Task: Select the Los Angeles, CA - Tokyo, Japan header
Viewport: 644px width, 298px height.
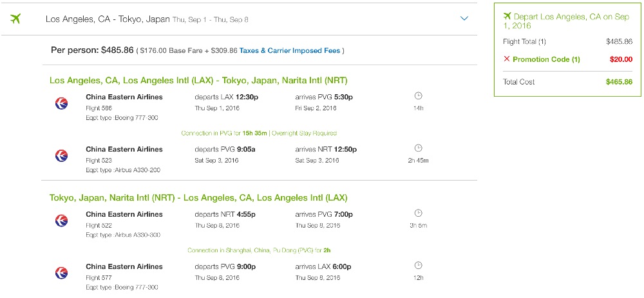Action: tap(108, 19)
